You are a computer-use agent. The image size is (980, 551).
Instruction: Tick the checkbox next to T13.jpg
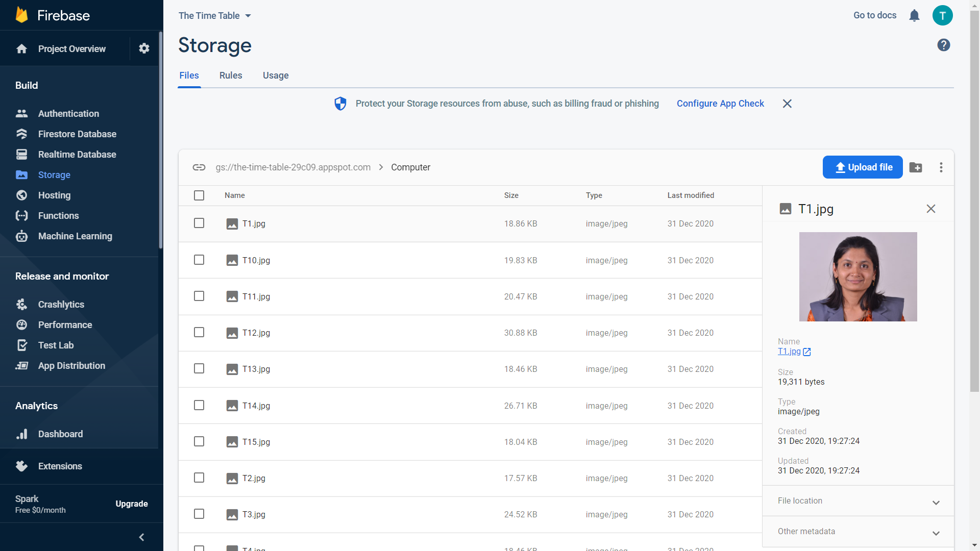tap(199, 368)
